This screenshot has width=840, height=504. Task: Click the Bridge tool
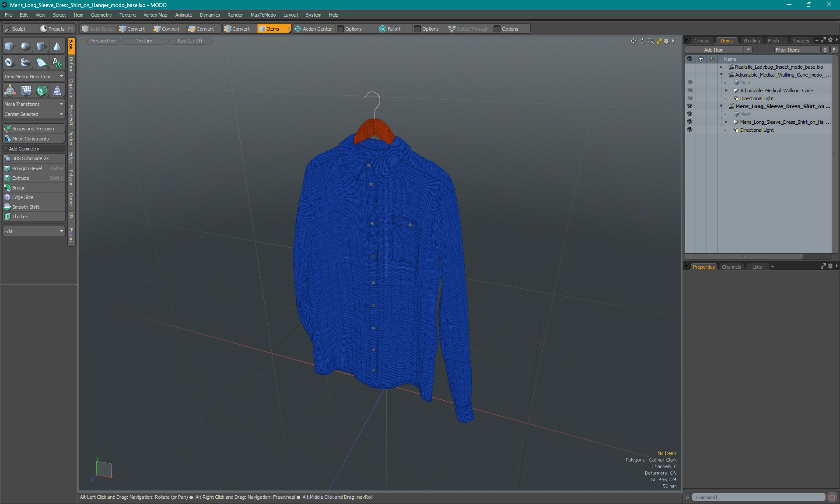[x=34, y=188]
